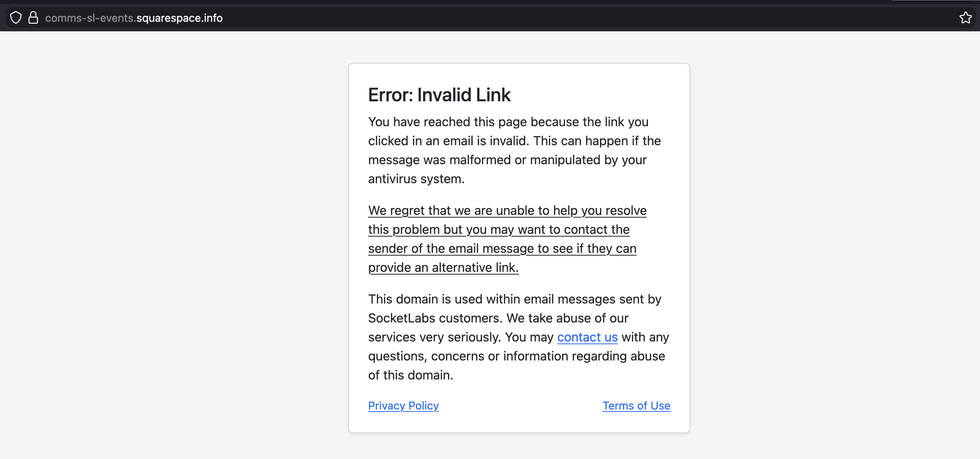Screen dimensions: 980x459
Task: Follow the Terms of Use link
Action: click(636, 406)
